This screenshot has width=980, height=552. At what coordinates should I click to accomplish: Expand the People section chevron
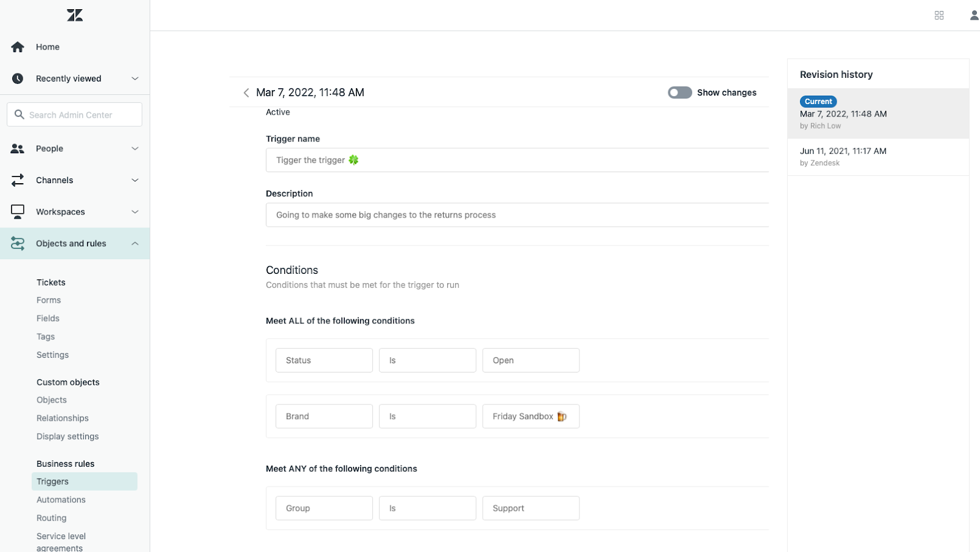coord(135,149)
